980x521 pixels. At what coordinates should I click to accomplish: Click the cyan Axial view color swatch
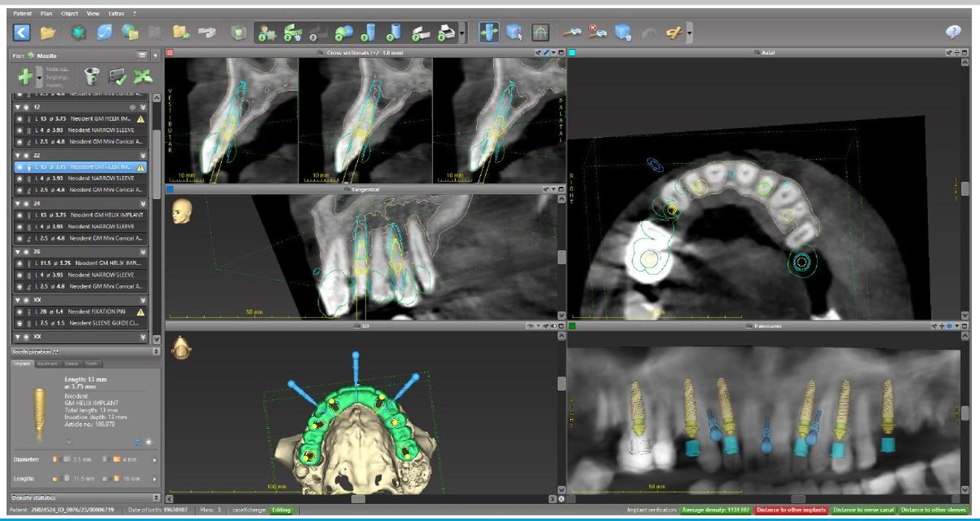click(x=572, y=54)
